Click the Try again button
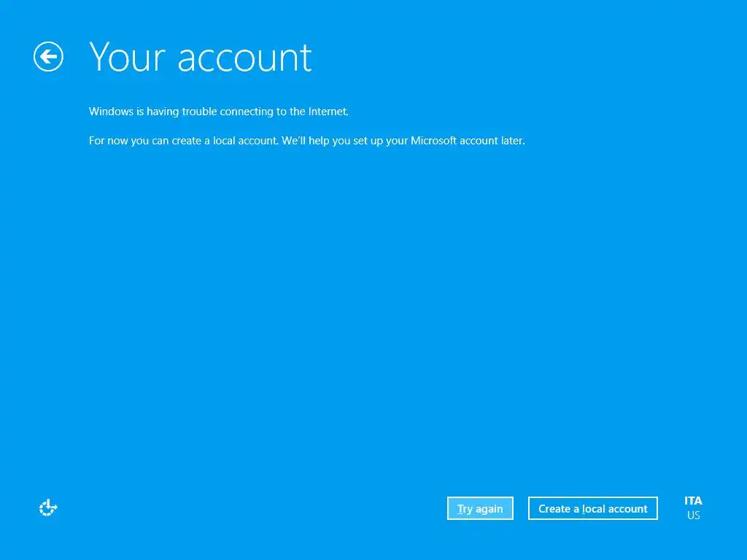This screenshot has height=560, width=747. pyautogui.click(x=480, y=508)
